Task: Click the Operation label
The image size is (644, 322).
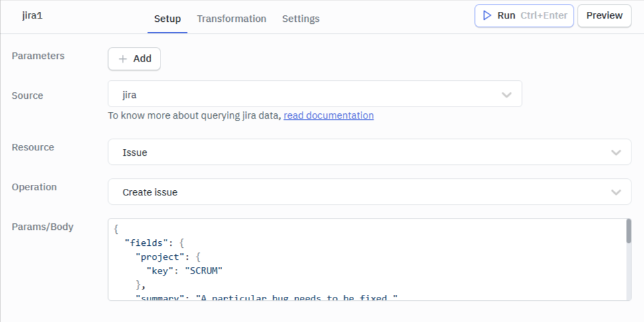Action: point(34,187)
